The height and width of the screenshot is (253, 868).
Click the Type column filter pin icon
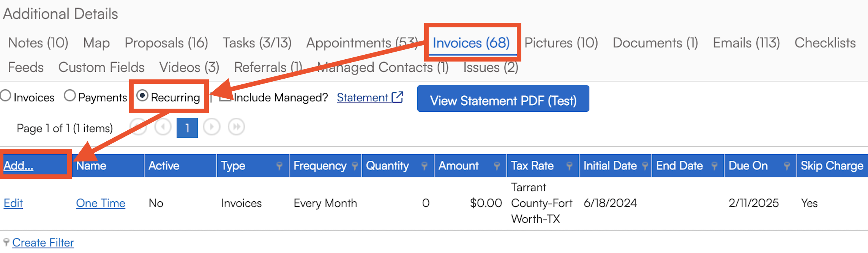pos(279,166)
